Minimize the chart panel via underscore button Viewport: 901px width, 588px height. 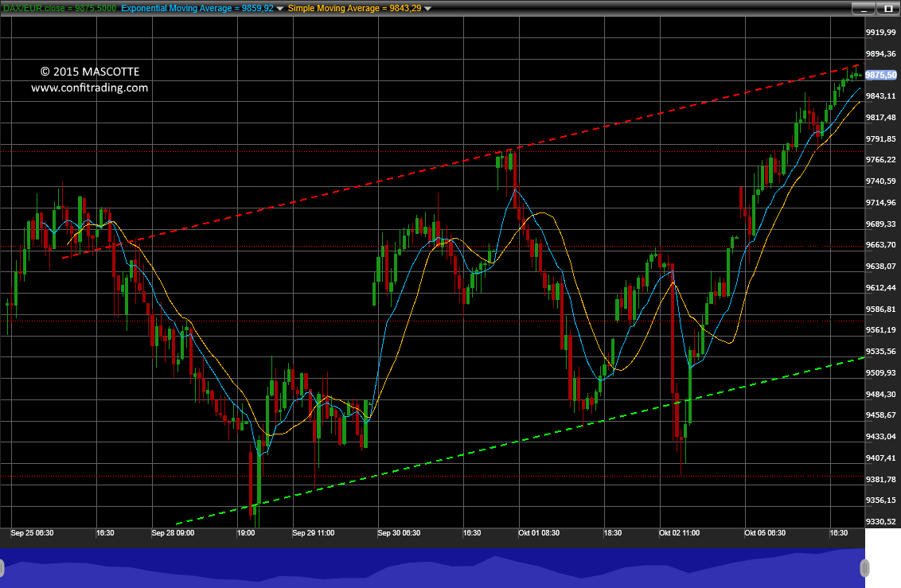coord(863,9)
